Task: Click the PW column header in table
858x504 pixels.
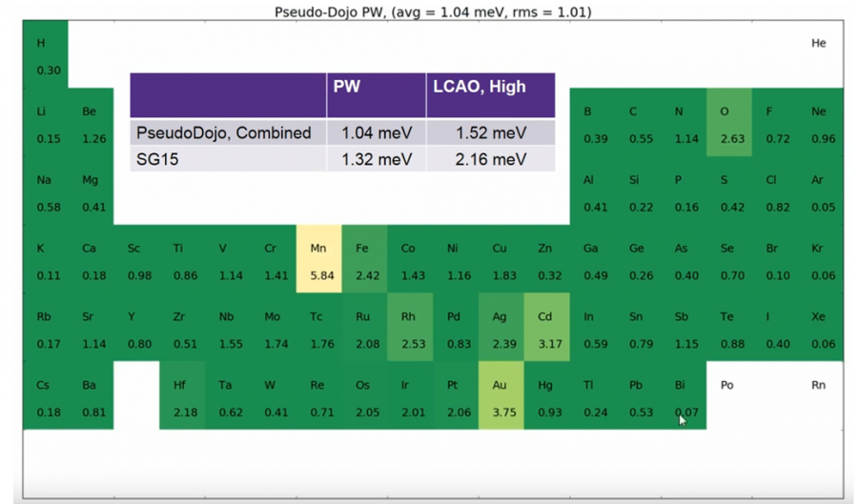Action: click(377, 95)
